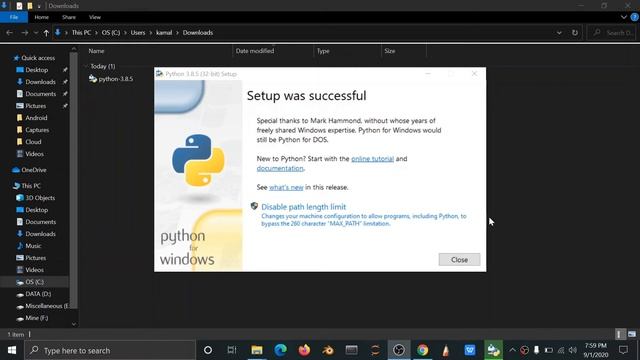Select the python-3.8.5 installer file
This screenshot has height=360, width=640.
tap(111, 79)
